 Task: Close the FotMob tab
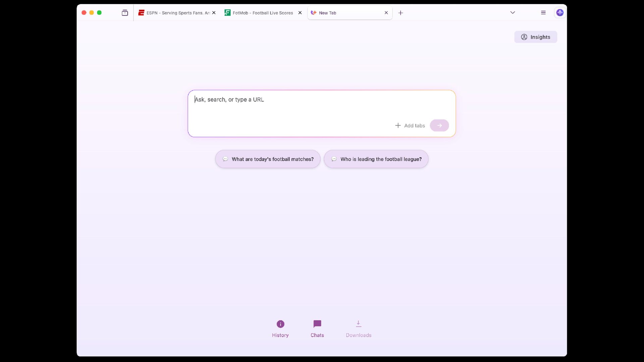[300, 13]
